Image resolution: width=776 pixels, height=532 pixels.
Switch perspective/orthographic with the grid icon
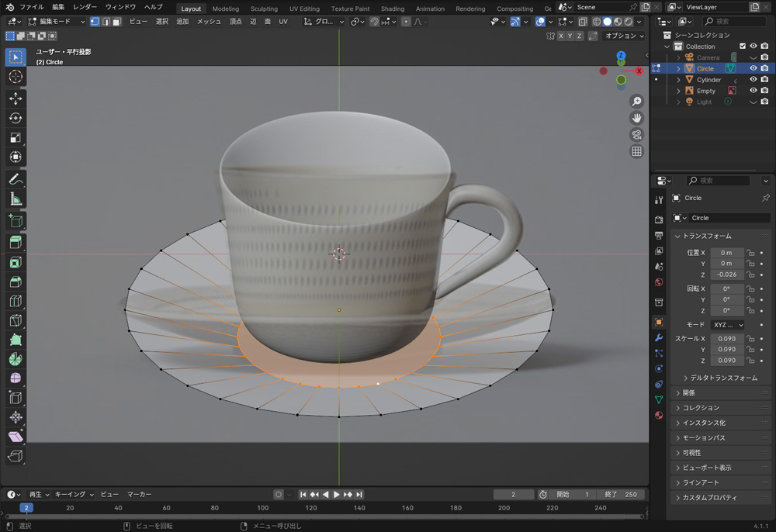(637, 152)
